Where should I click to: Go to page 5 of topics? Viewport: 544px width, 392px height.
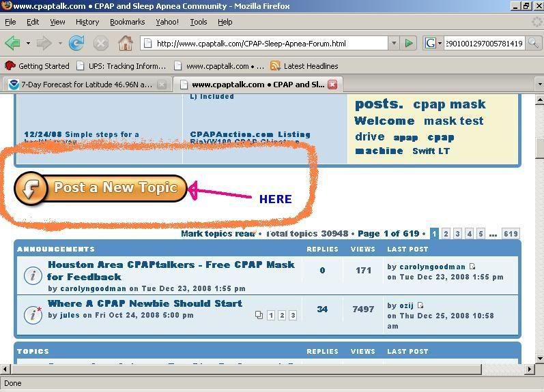(481, 234)
